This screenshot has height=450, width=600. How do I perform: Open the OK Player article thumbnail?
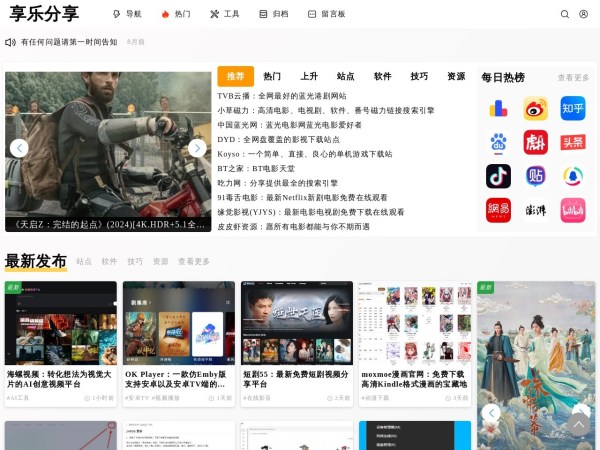(178, 323)
